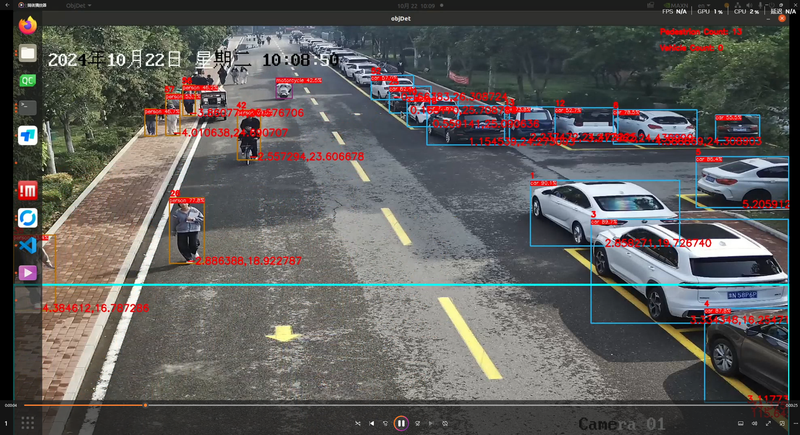Image resolution: width=800 pixels, height=435 pixels.
Task: Click the back arrow in top bar
Action: tap(7, 5)
